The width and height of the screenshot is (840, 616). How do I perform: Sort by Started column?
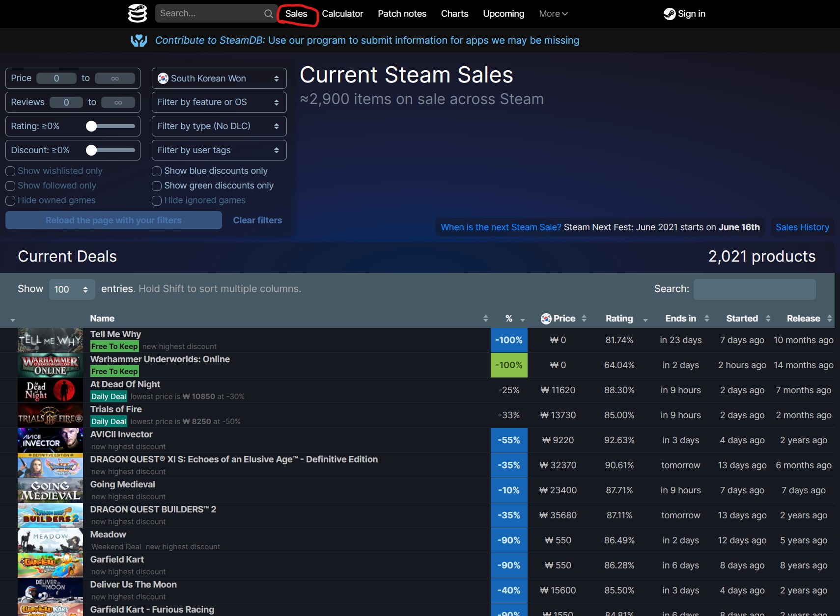point(742,319)
